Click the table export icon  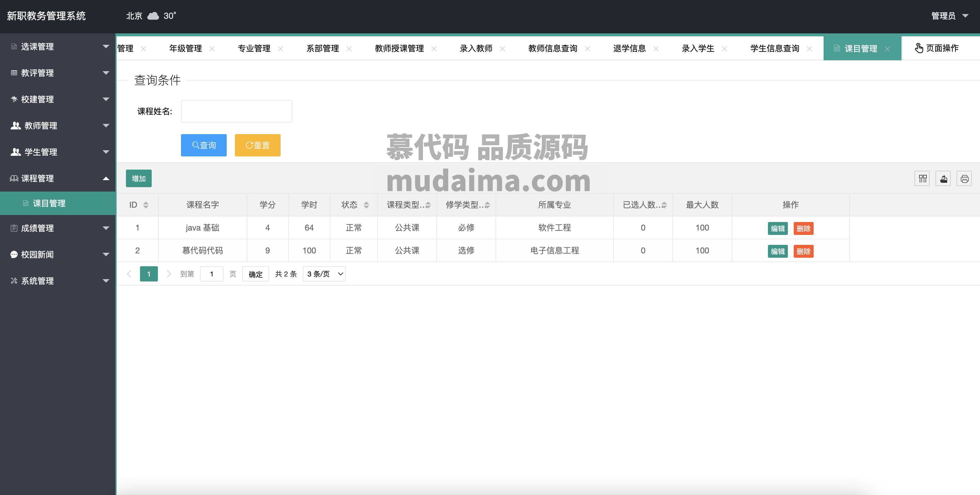[943, 178]
